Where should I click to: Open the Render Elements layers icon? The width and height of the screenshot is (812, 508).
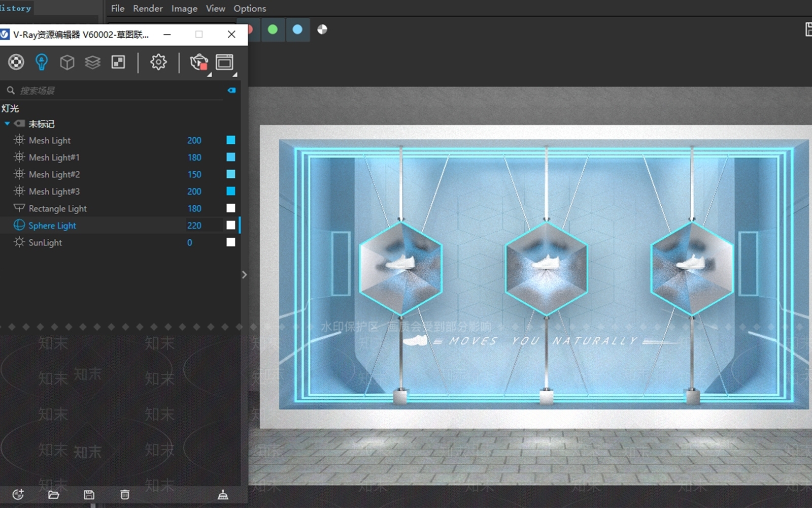pos(92,62)
